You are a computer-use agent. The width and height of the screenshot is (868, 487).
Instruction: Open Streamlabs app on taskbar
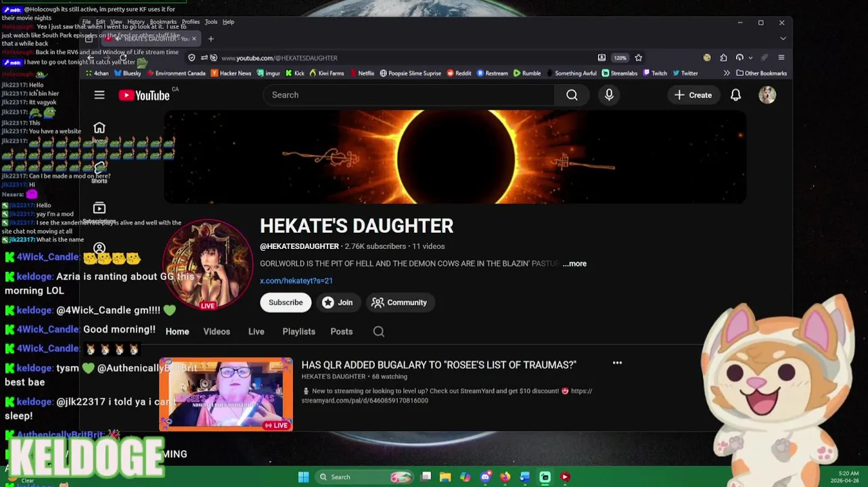545,477
